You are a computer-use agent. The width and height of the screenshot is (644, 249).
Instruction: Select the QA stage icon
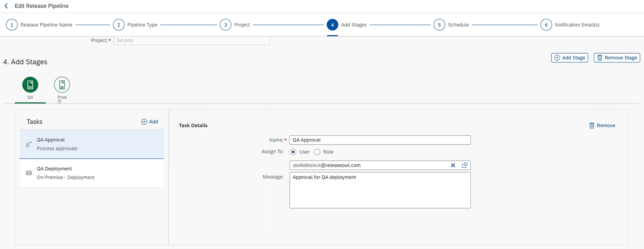coord(30,85)
